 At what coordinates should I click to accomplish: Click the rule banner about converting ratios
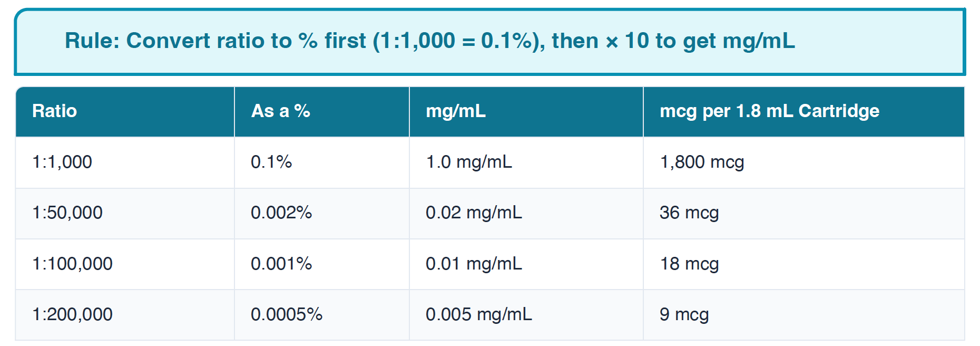429,41
